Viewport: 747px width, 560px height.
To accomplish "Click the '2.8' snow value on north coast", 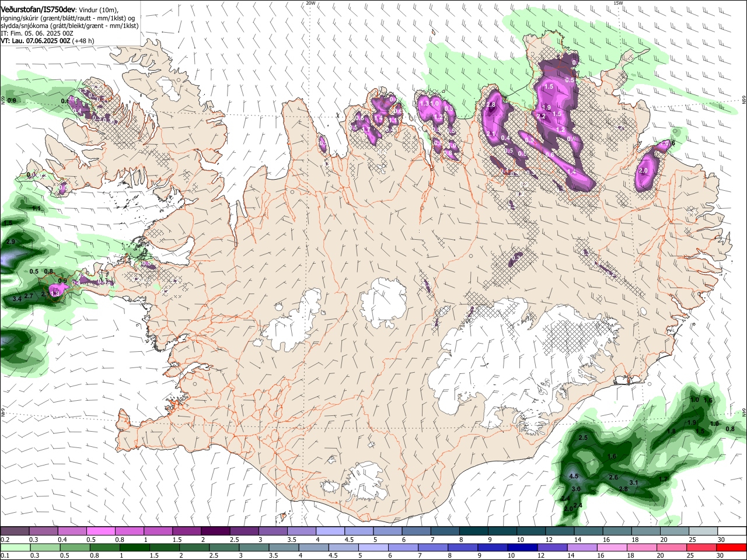I will pyautogui.click(x=491, y=105).
